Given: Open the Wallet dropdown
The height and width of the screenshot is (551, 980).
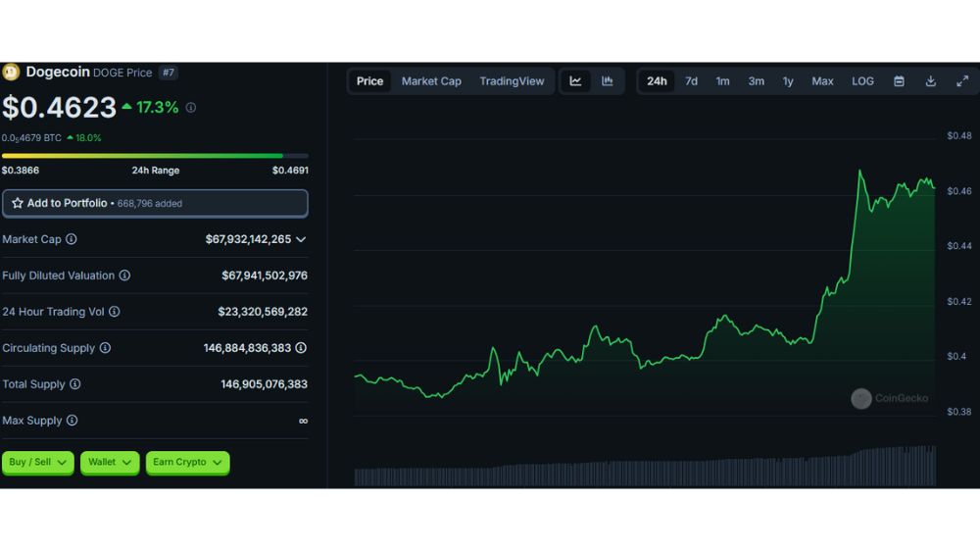Looking at the screenshot, I should pos(109,463).
